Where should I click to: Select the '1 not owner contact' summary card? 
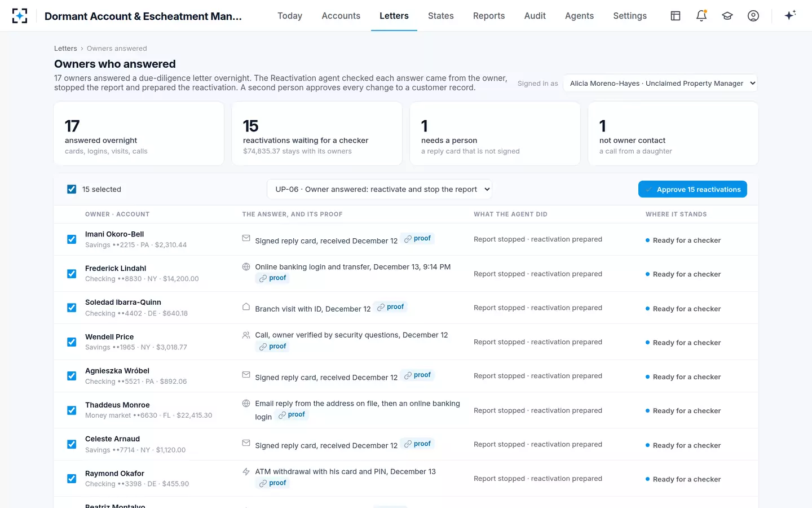(673, 134)
